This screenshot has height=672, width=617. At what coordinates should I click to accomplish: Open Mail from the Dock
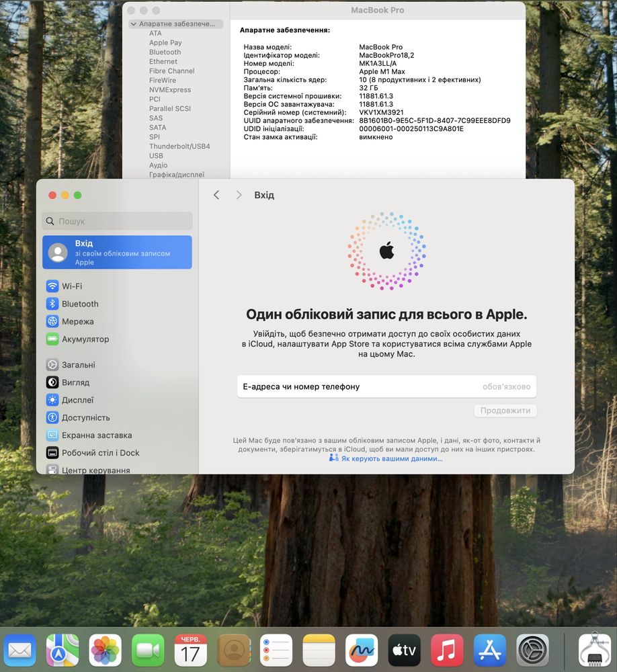pyautogui.click(x=19, y=650)
